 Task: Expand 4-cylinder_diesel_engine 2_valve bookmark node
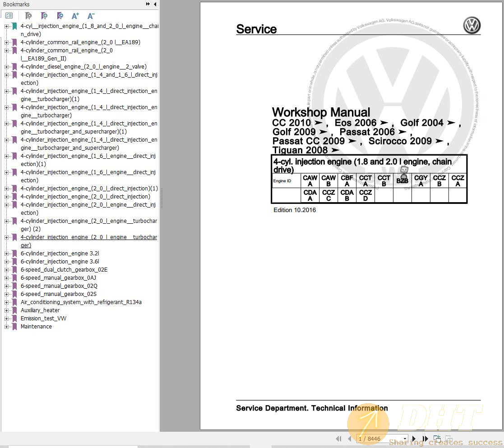[6, 67]
